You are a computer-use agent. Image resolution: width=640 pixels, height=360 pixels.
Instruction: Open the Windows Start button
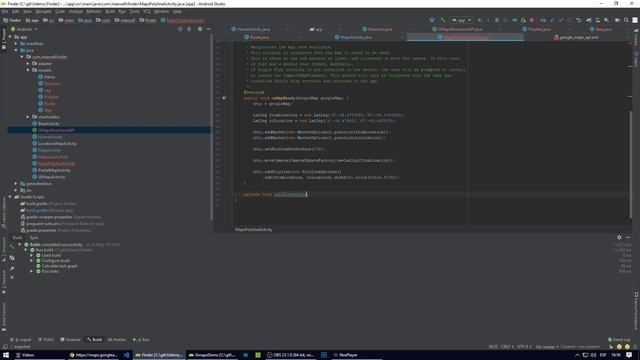[6, 355]
